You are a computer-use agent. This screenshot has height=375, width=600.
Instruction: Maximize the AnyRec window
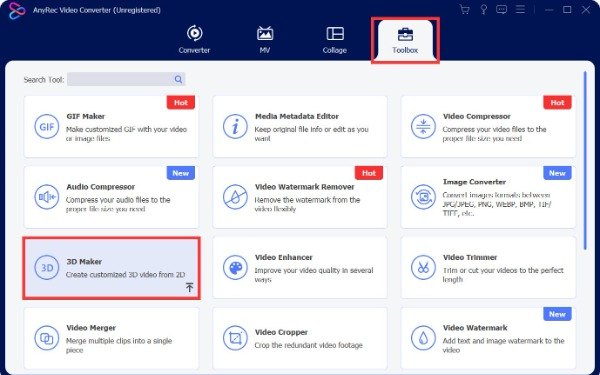567,10
